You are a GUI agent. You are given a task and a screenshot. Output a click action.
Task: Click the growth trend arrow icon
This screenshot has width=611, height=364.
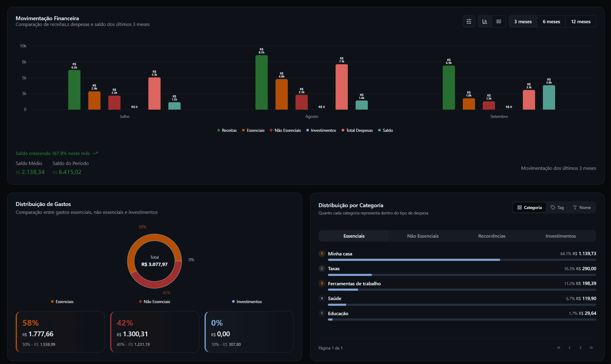coord(95,153)
